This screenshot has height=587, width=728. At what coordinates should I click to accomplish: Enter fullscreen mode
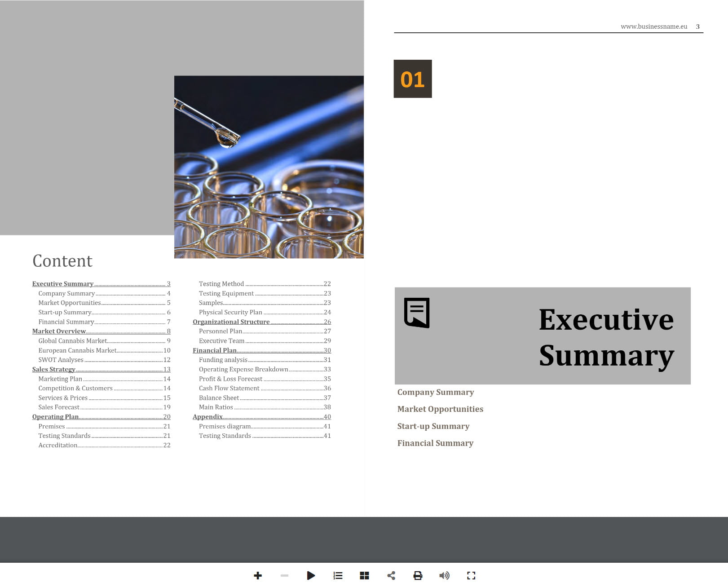(471, 575)
